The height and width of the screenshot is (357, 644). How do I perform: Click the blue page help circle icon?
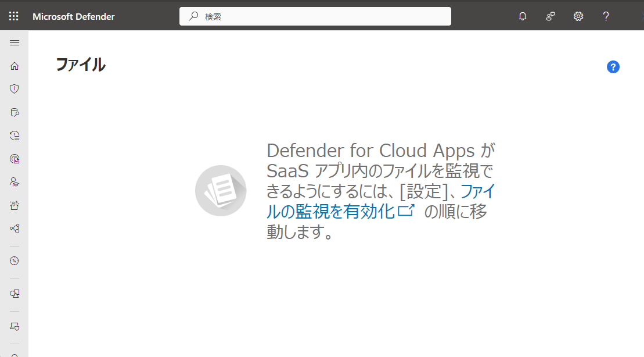click(x=613, y=67)
